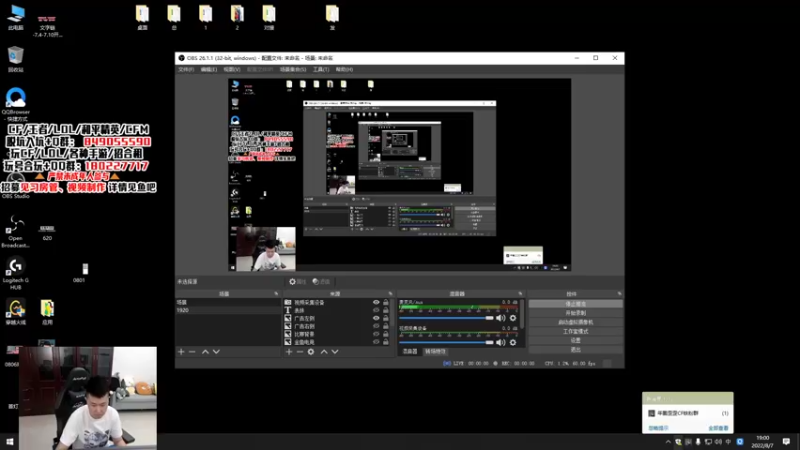Toggle the lock on the sixth source row
Image resolution: width=800 pixels, height=450 pixels.
pyautogui.click(x=386, y=342)
